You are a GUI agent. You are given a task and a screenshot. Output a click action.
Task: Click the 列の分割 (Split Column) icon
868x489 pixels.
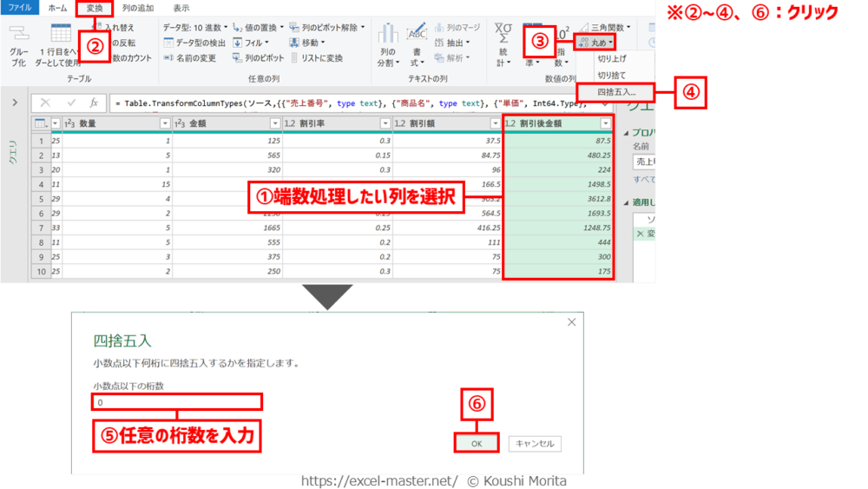tap(387, 35)
